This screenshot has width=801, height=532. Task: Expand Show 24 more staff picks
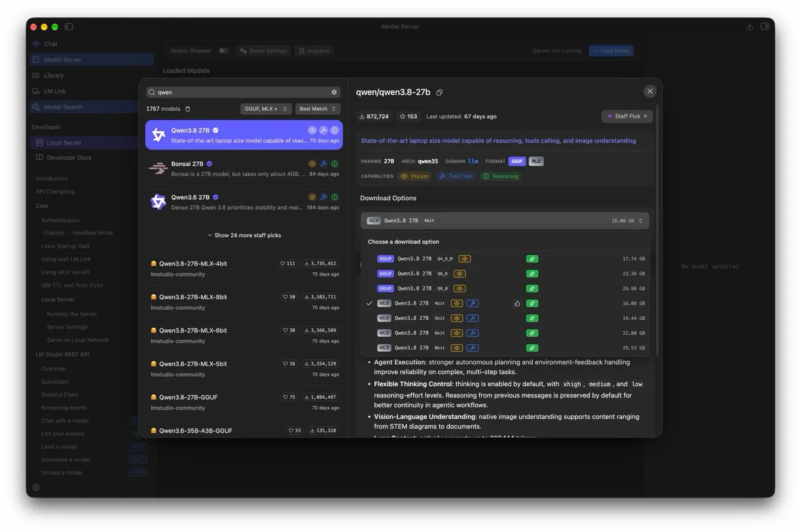pyautogui.click(x=244, y=235)
